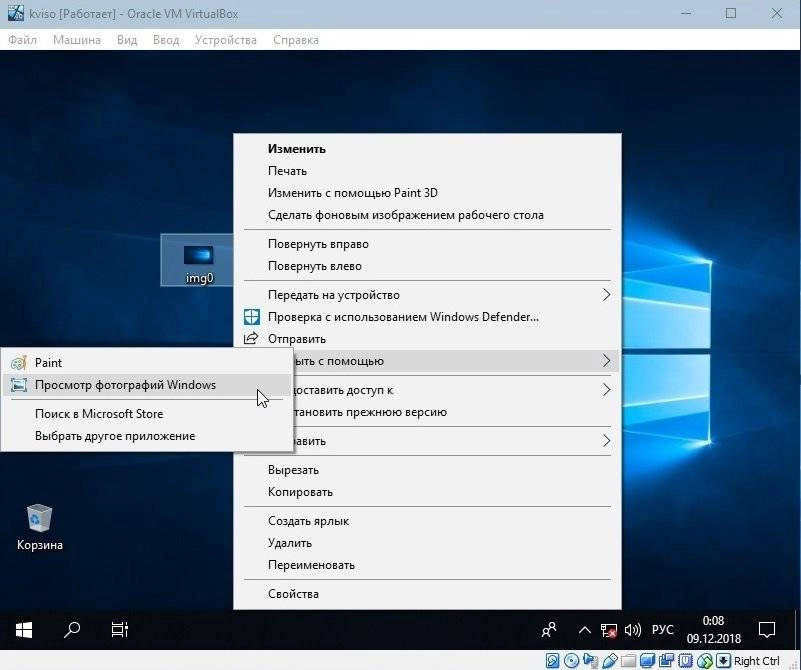Image resolution: width=801 pixels, height=670 pixels.
Task: Choose Поиск в Microsoft Store
Action: 147,414
